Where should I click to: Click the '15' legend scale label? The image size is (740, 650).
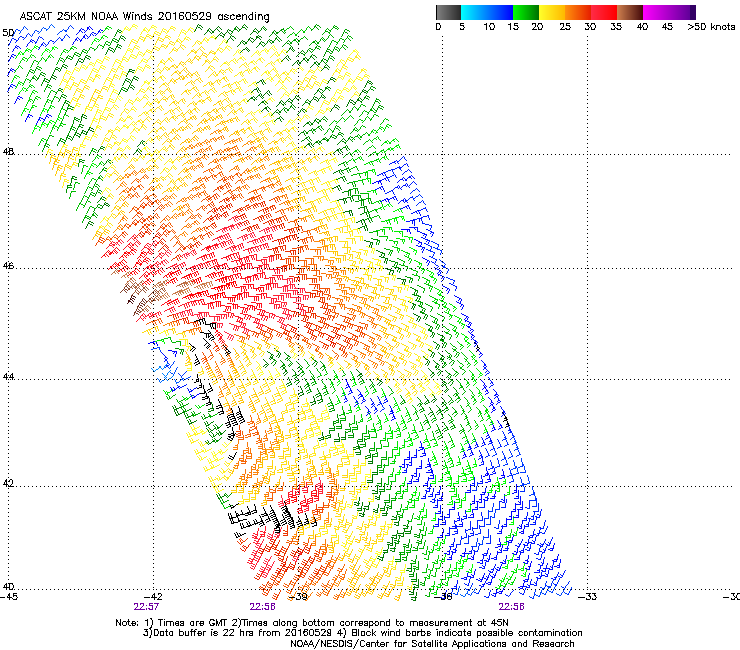pos(513,27)
